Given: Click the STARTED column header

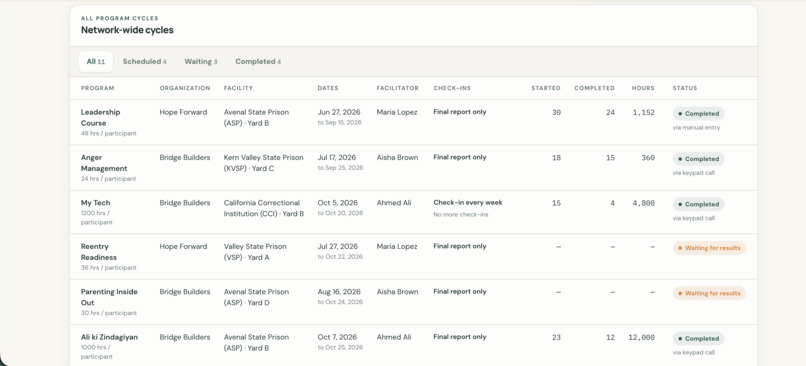Looking at the screenshot, I should pos(546,88).
